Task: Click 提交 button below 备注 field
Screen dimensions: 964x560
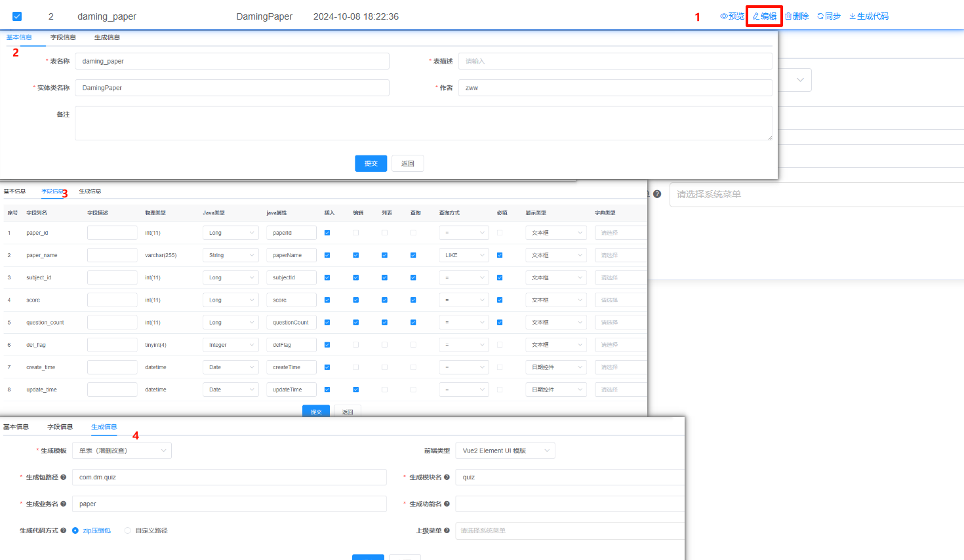Action: [371, 163]
